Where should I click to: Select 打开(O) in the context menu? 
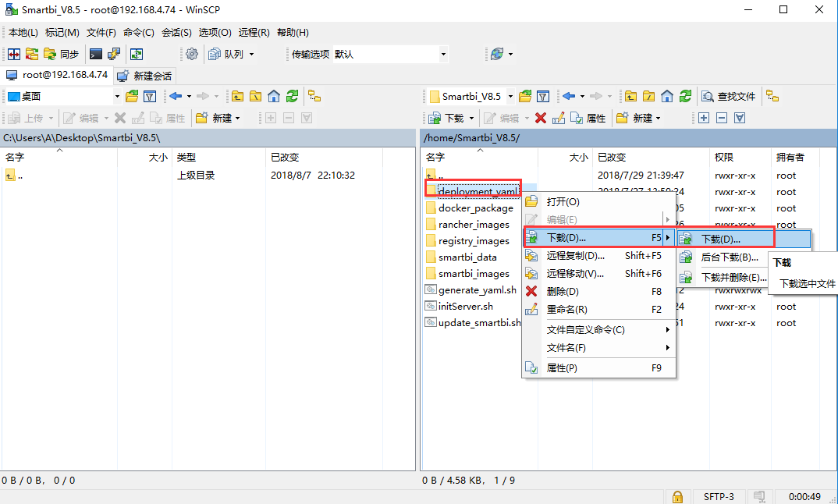tap(598, 201)
